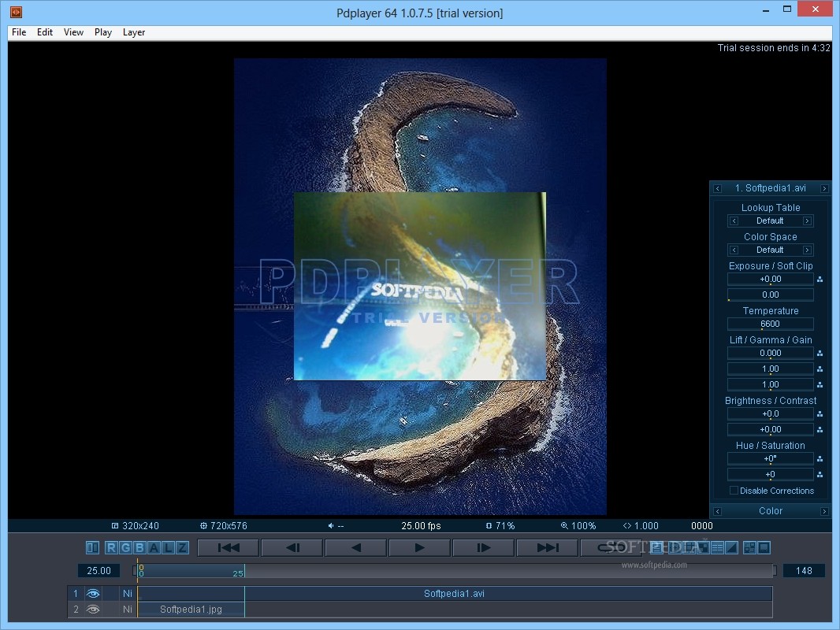Click the Ni blend mode of layer 2
840x630 pixels.
click(128, 609)
